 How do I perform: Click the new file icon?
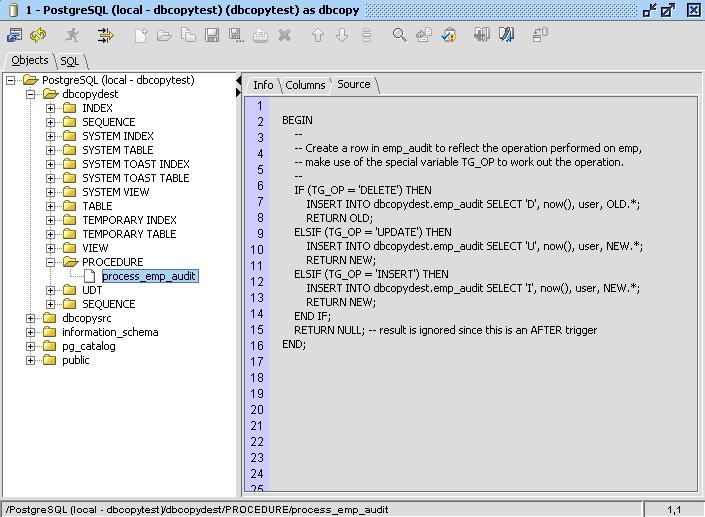click(x=141, y=35)
